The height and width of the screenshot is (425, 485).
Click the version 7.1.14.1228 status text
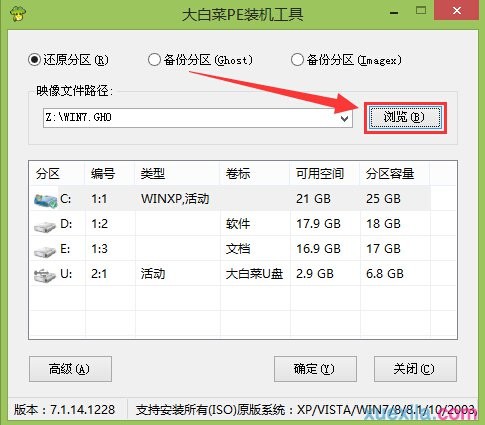[x=64, y=410]
